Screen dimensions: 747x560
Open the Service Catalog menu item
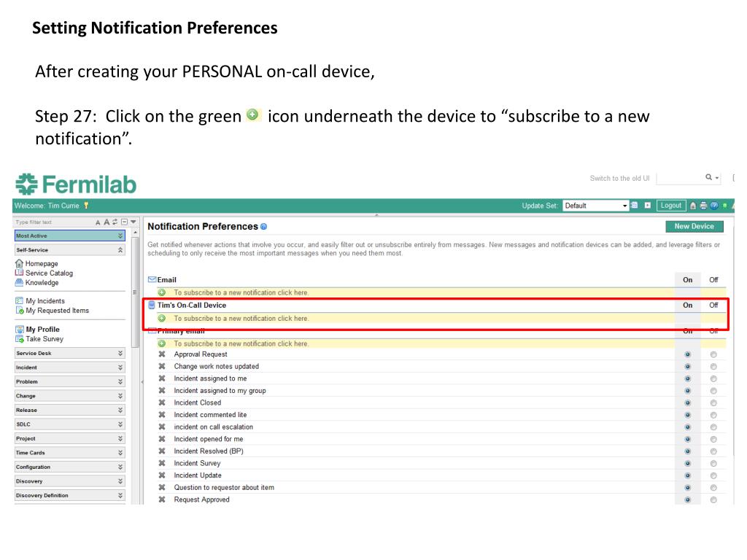tap(49, 273)
